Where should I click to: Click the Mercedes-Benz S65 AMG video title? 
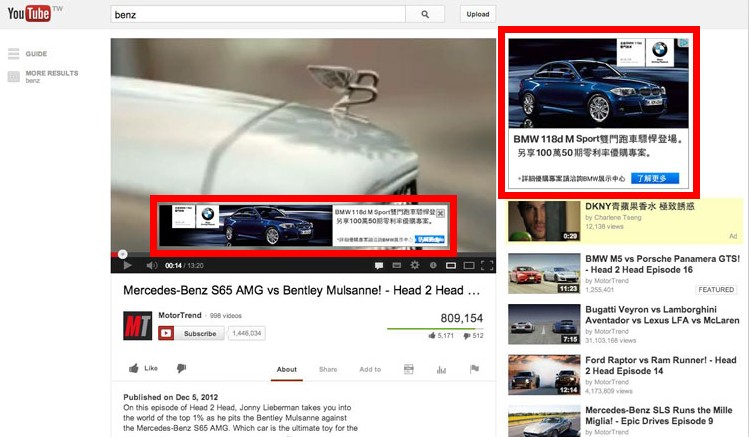(301, 290)
